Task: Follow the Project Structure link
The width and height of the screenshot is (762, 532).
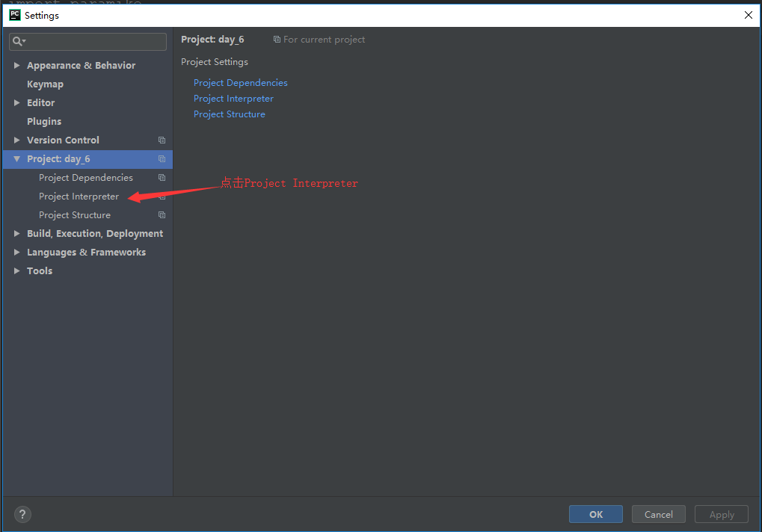Action: tap(230, 114)
